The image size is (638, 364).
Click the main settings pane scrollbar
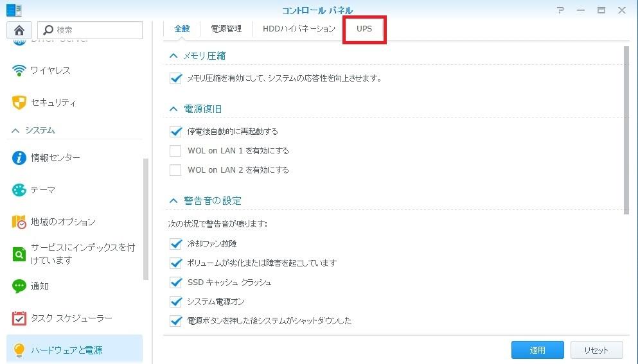point(626,130)
